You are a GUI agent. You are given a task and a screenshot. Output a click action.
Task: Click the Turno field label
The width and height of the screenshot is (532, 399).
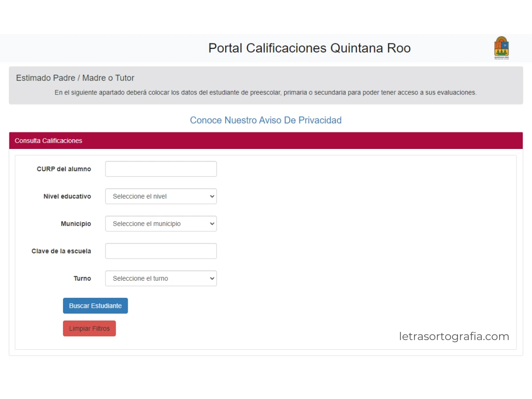pyautogui.click(x=82, y=278)
